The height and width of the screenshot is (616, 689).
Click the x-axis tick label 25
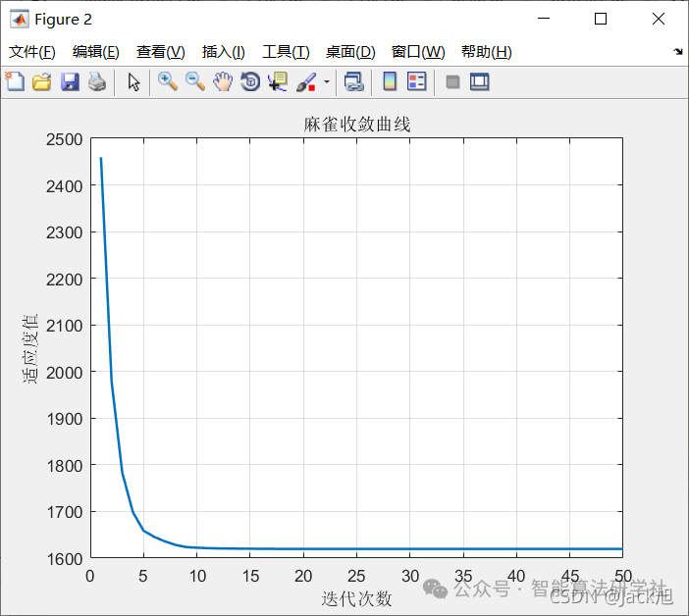coord(356,576)
